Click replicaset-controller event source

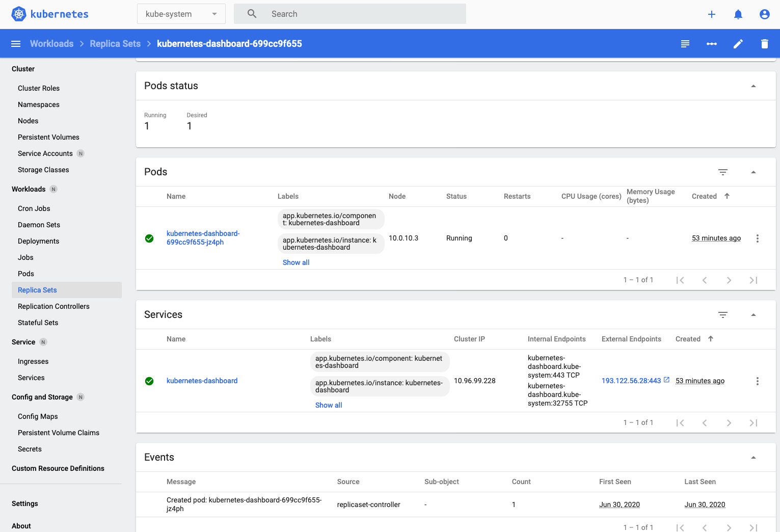[368, 504]
